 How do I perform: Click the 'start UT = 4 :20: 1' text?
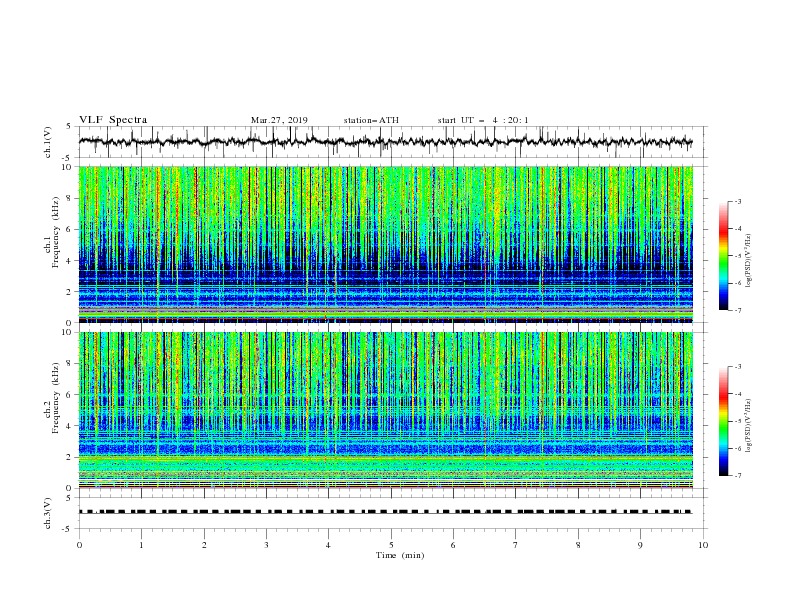click(483, 120)
